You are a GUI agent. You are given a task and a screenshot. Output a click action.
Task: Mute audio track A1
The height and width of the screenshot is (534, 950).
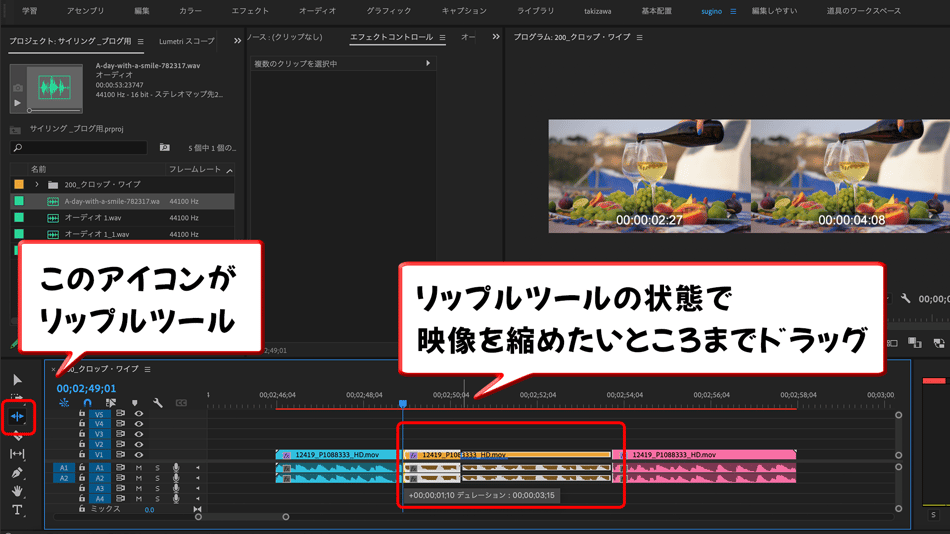coord(139,467)
